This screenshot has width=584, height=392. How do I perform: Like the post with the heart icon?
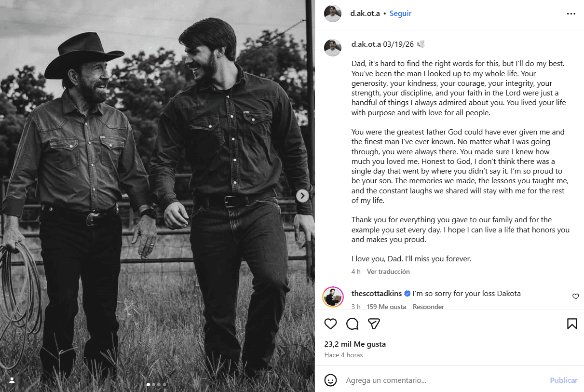tap(330, 324)
